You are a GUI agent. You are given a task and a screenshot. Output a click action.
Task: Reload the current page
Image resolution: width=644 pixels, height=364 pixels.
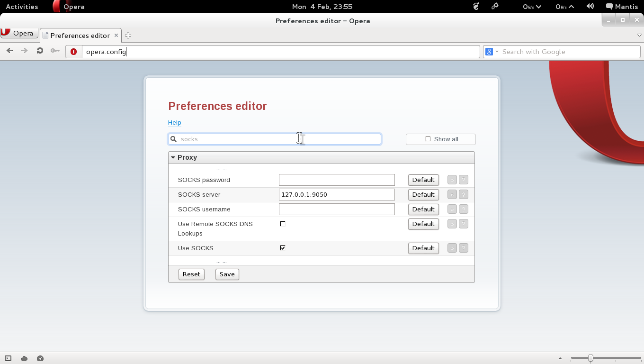[40, 51]
